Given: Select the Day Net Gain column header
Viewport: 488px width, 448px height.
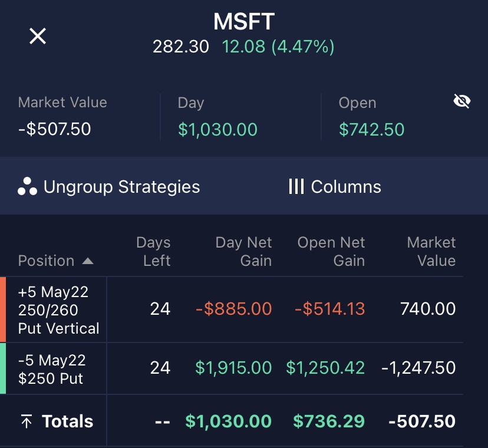Looking at the screenshot, I should [243, 252].
